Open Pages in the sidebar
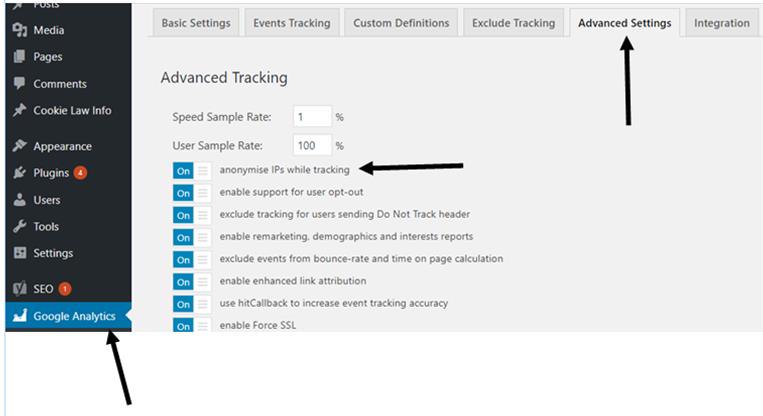 pos(68,56)
